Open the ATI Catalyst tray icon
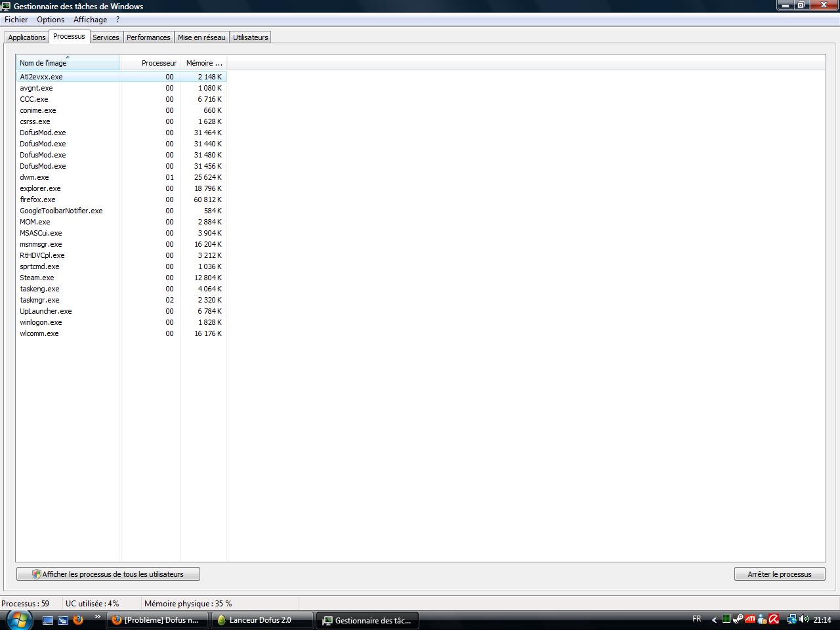Image resolution: width=840 pixels, height=630 pixels. tap(750, 619)
